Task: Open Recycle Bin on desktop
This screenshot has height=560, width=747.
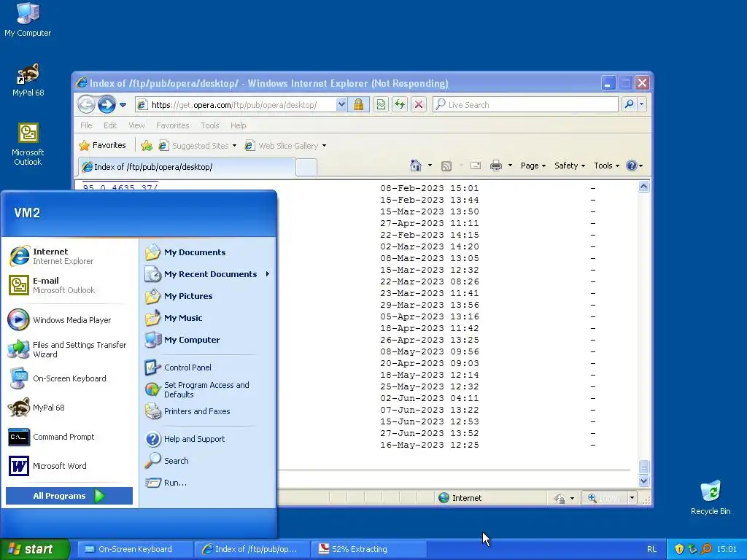Action: pos(711,497)
